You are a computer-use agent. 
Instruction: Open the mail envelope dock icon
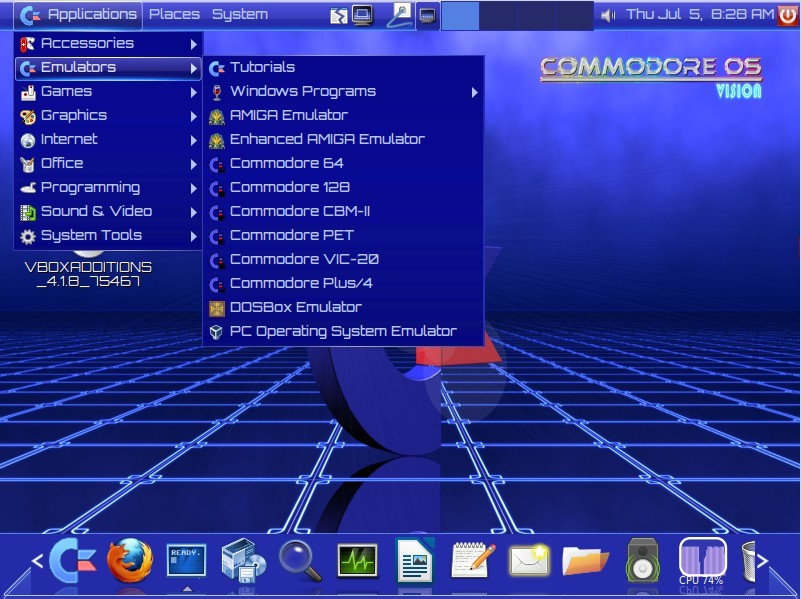pos(530,561)
